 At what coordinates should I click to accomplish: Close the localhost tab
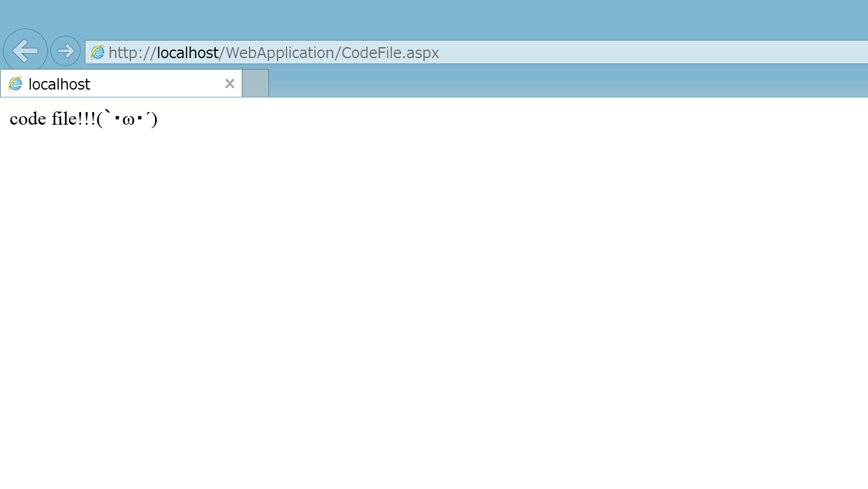[x=230, y=84]
